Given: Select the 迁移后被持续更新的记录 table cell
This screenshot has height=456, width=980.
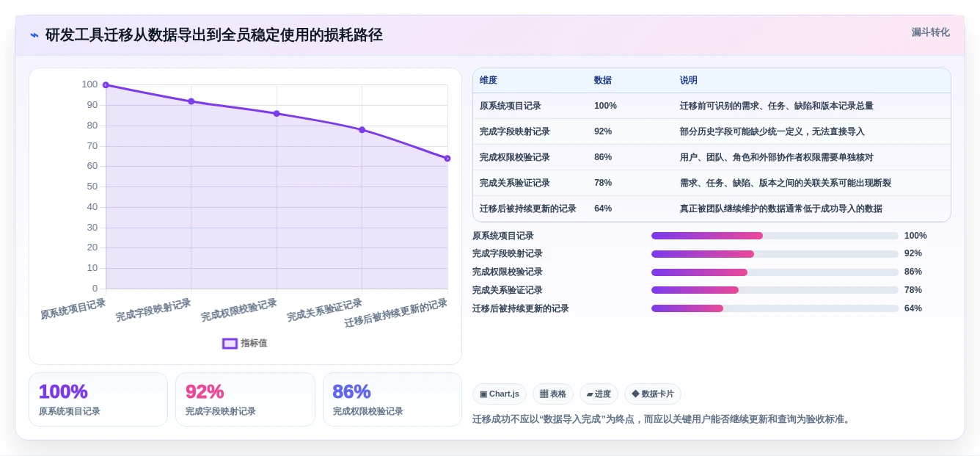Looking at the screenshot, I should (x=528, y=209).
